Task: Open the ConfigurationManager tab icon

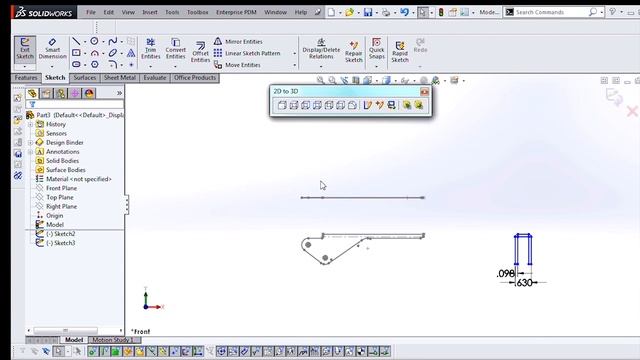Action: point(60,93)
